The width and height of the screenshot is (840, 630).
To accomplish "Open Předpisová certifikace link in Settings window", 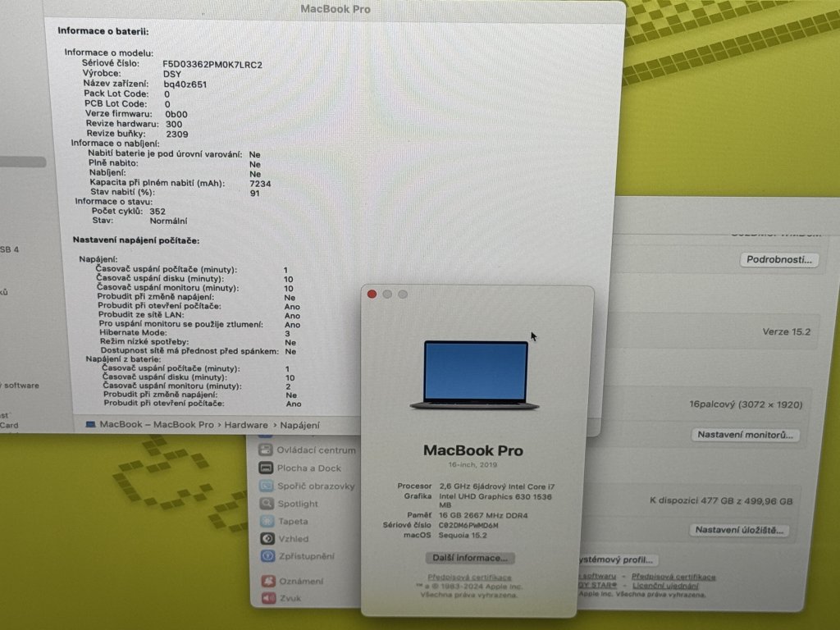I will [673, 577].
